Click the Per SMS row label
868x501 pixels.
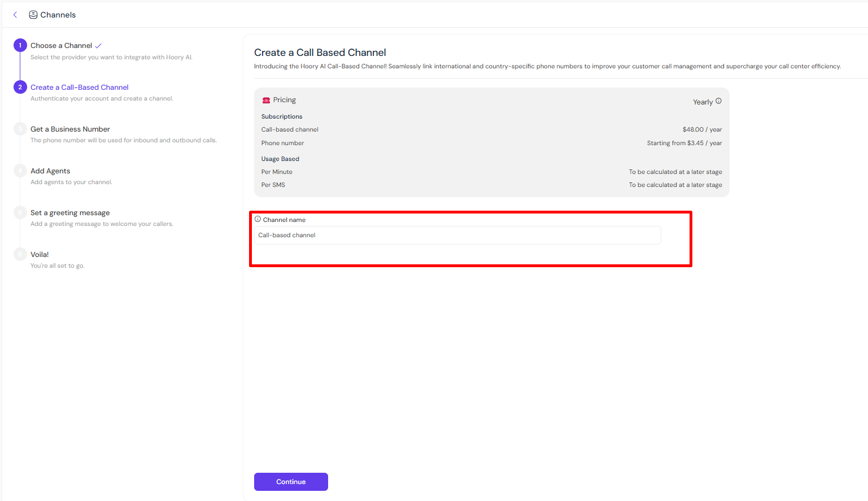coord(273,185)
